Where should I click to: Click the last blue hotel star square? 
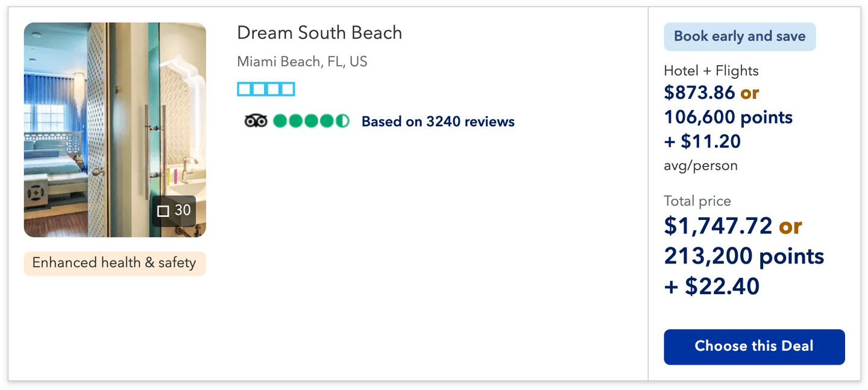click(288, 89)
